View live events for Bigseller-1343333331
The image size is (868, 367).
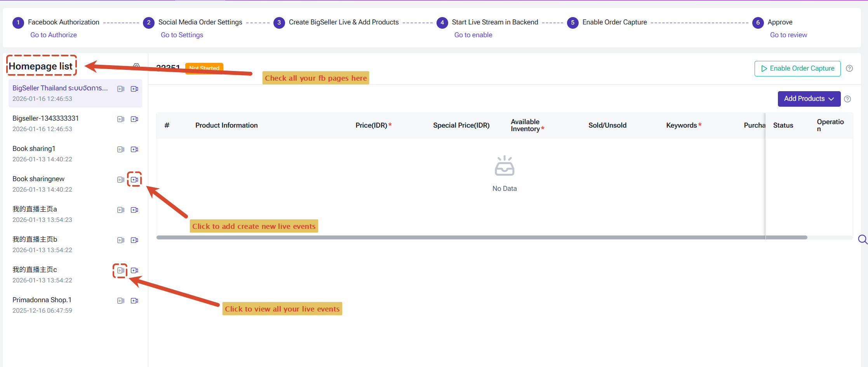121,119
